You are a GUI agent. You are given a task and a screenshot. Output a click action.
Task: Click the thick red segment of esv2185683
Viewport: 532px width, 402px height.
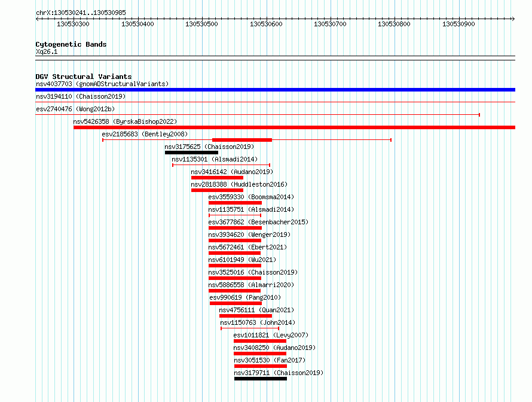click(242, 140)
